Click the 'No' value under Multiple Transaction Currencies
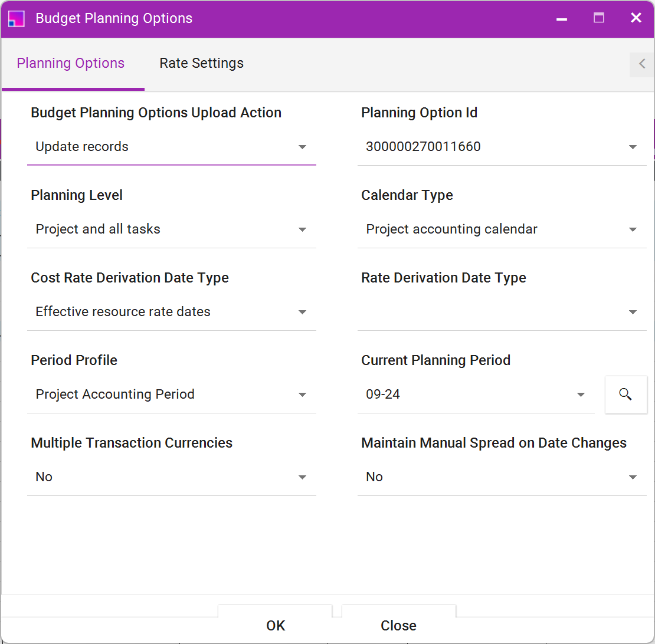 [44, 477]
